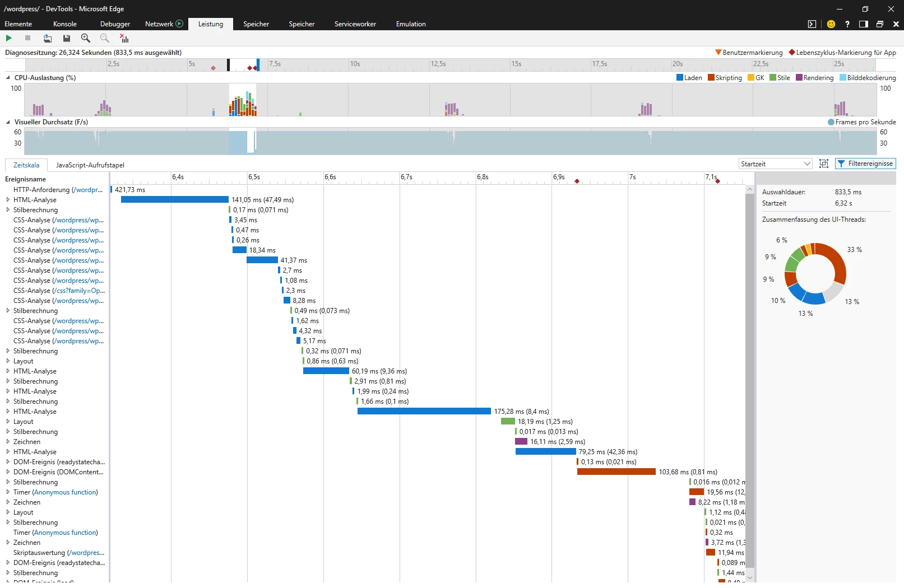Screen dimensions: 904x588
Task: Click the zoom out magnifier icon
Action: click(105, 38)
